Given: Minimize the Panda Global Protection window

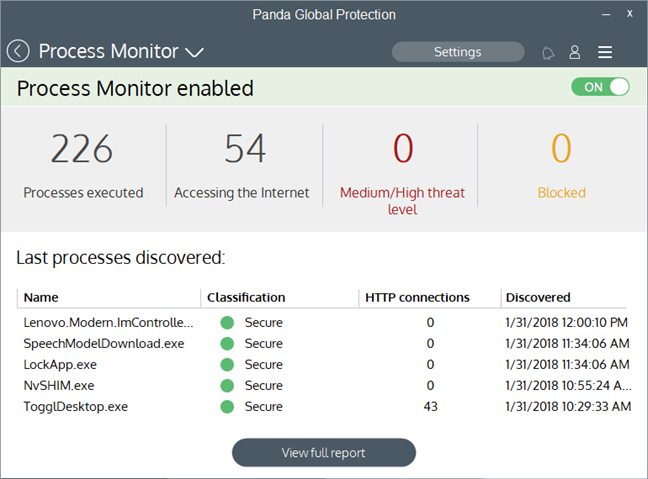Looking at the screenshot, I should 606,14.
